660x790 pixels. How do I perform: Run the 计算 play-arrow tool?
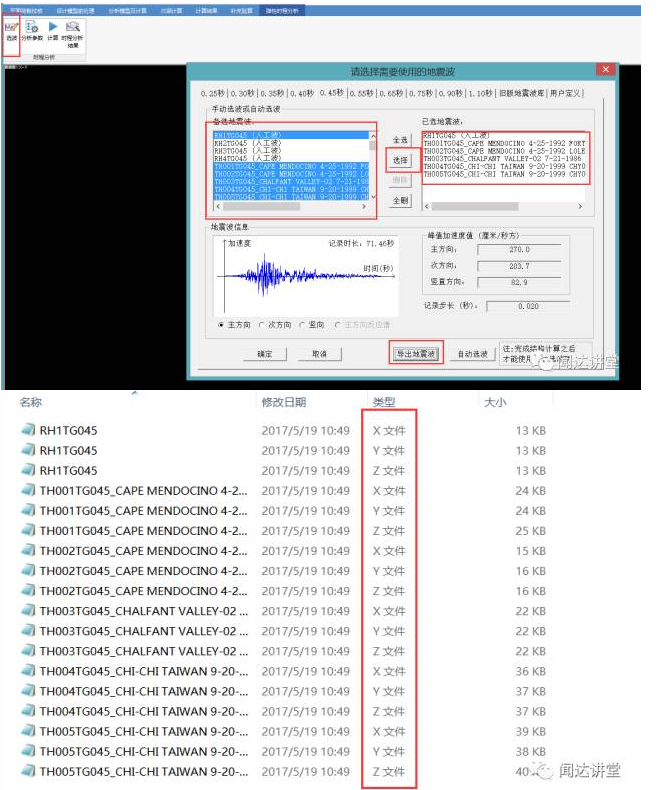point(53,31)
